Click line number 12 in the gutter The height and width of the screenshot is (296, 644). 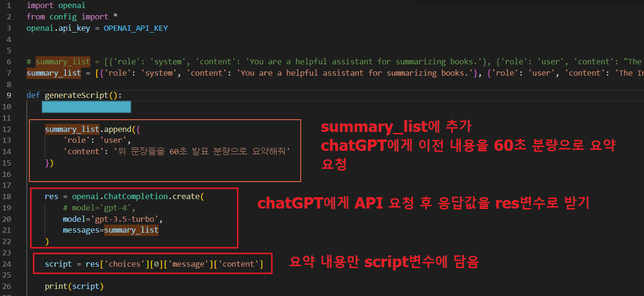(7, 129)
